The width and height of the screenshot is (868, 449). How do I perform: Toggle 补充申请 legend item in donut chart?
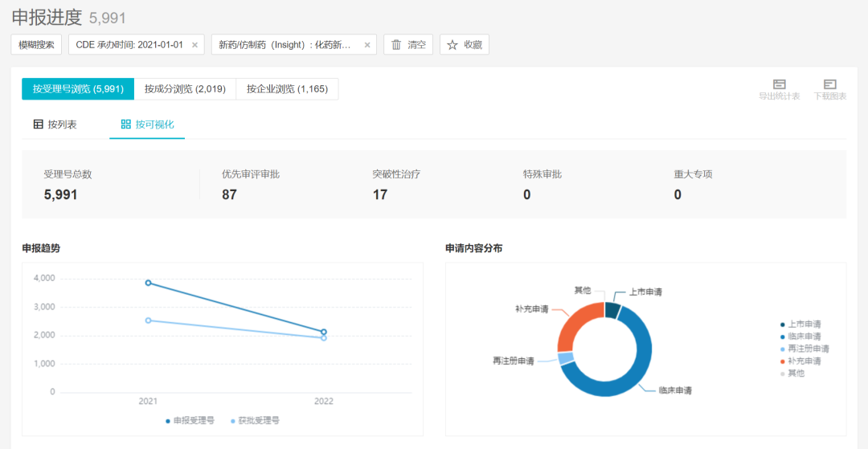[800, 361]
